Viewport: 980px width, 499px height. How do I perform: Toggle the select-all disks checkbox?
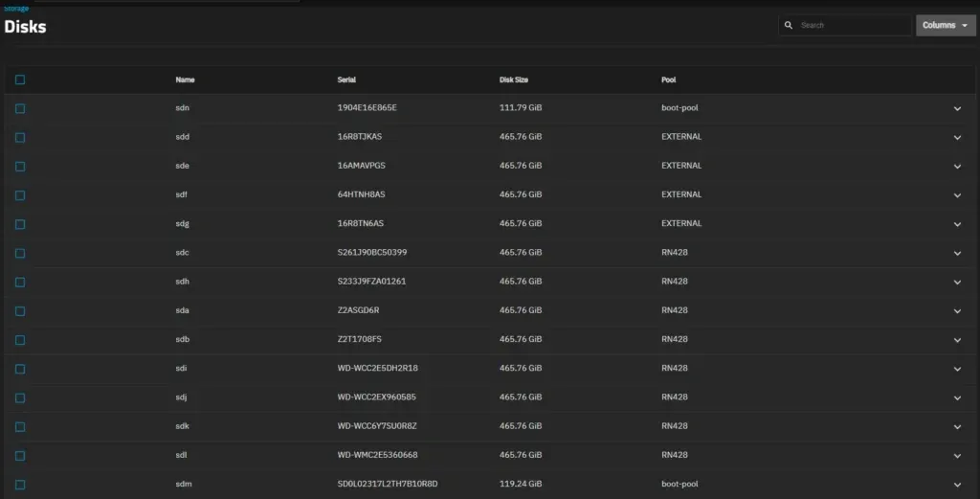point(20,79)
